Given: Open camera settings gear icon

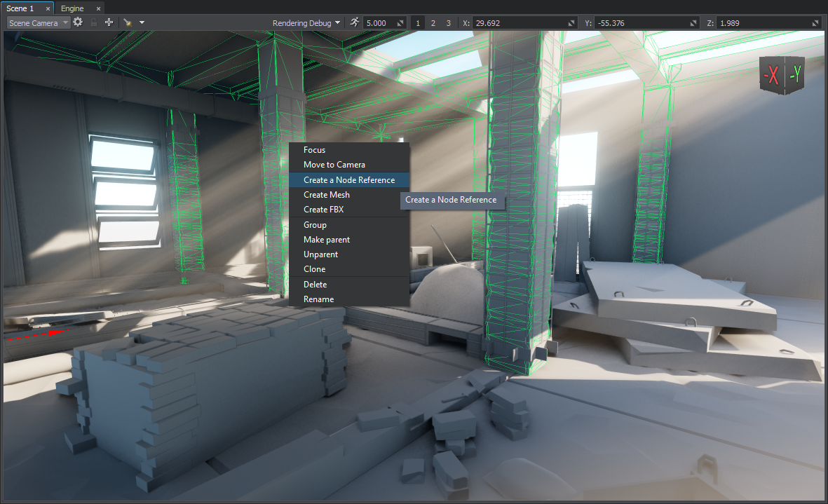Looking at the screenshot, I should click(x=78, y=22).
